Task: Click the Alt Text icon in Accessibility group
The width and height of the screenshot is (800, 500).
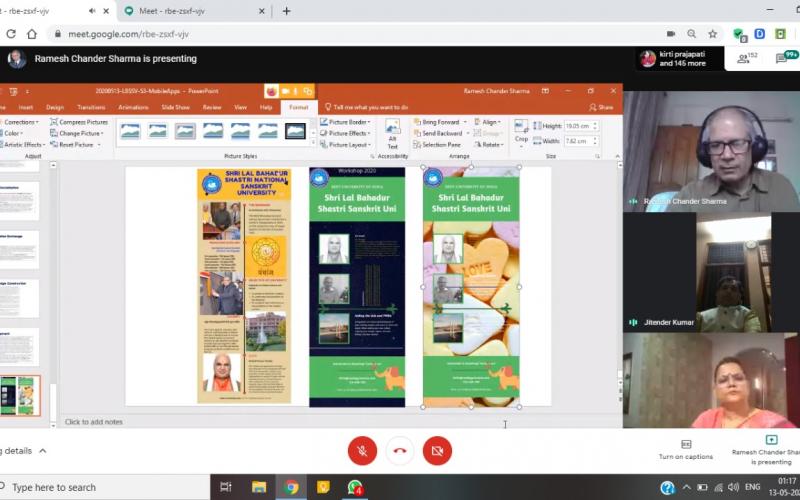Action: [392, 134]
